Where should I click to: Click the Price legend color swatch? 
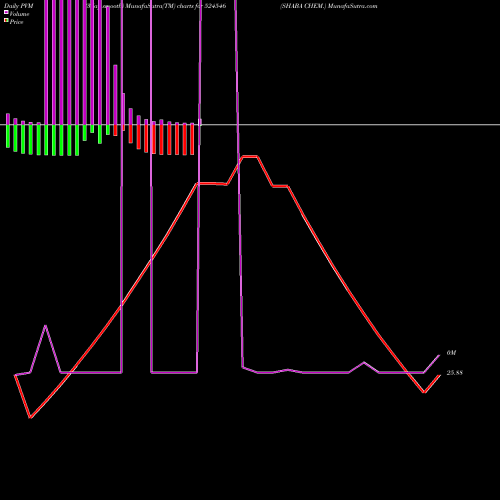click(x=6, y=20)
